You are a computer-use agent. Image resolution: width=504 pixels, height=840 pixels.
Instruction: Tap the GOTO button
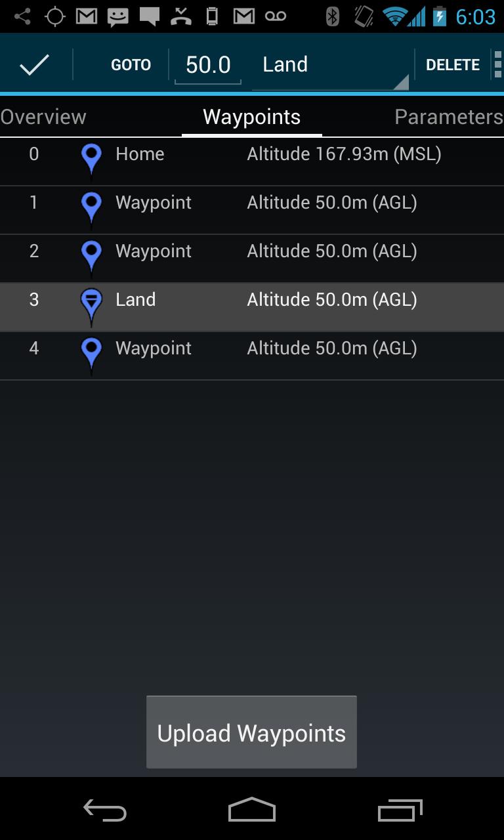tap(131, 64)
